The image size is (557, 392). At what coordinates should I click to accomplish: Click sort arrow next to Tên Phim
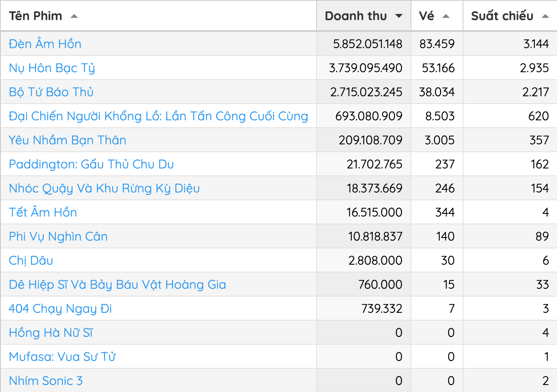[74, 16]
